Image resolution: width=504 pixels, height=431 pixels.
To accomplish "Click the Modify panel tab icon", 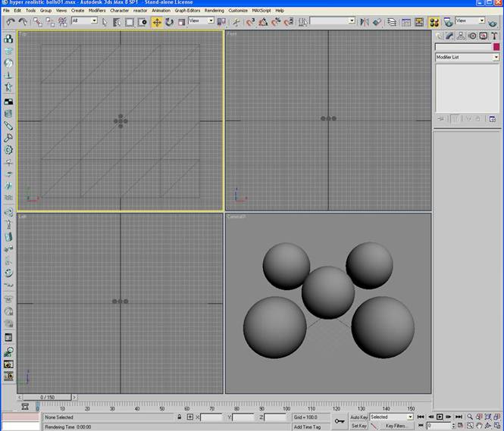I will coord(449,36).
